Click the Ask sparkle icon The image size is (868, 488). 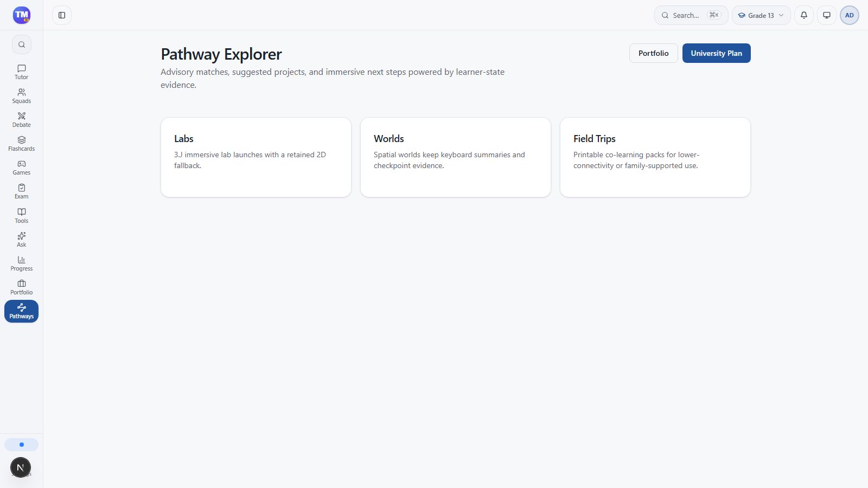point(21,236)
